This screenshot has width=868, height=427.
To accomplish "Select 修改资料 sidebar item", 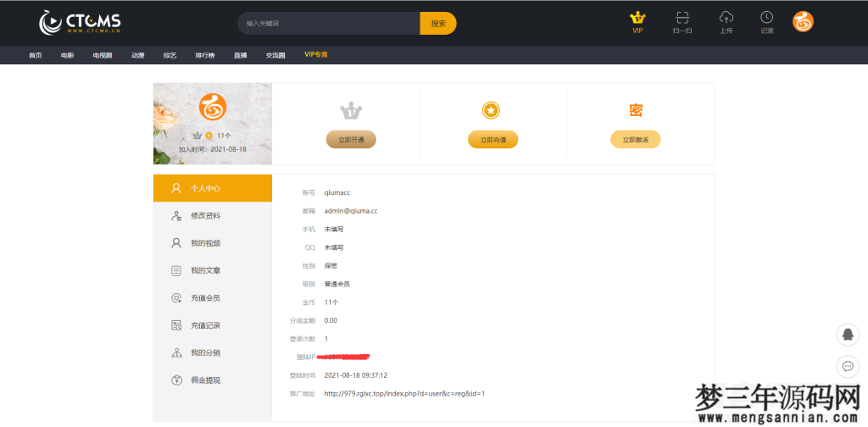I will click(x=213, y=216).
